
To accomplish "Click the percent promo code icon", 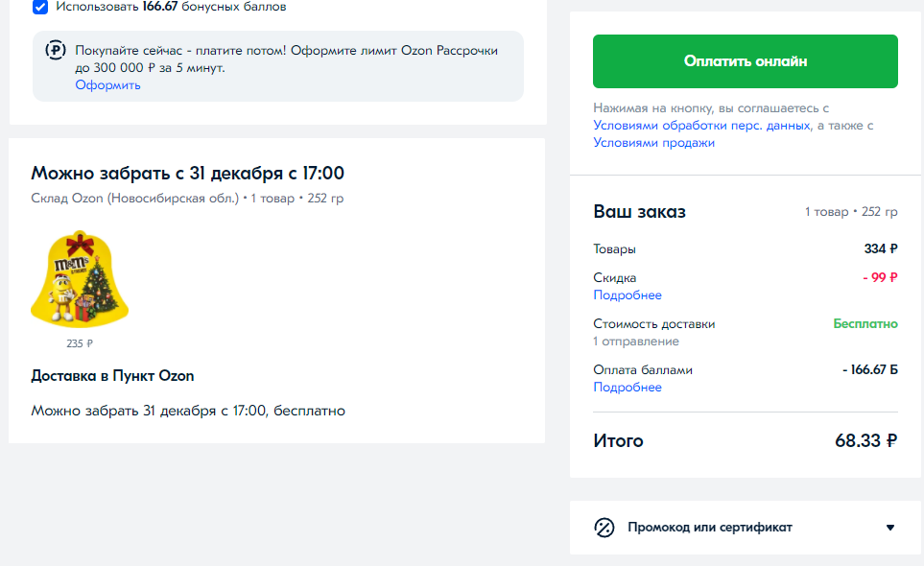I will (x=604, y=528).
